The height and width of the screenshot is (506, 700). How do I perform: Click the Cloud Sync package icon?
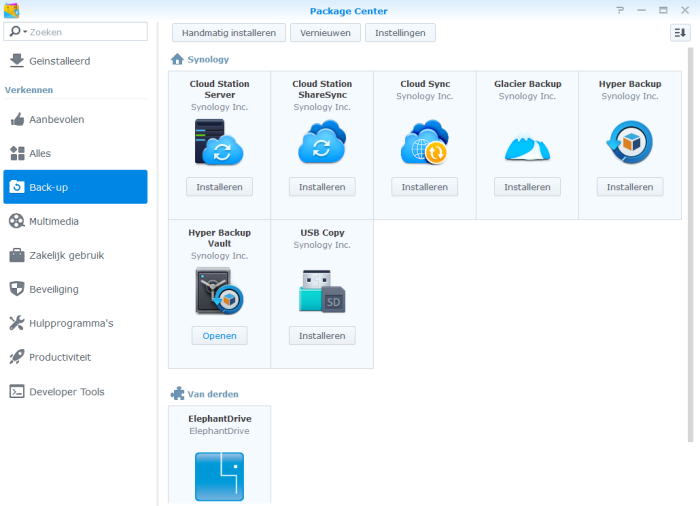pos(425,142)
